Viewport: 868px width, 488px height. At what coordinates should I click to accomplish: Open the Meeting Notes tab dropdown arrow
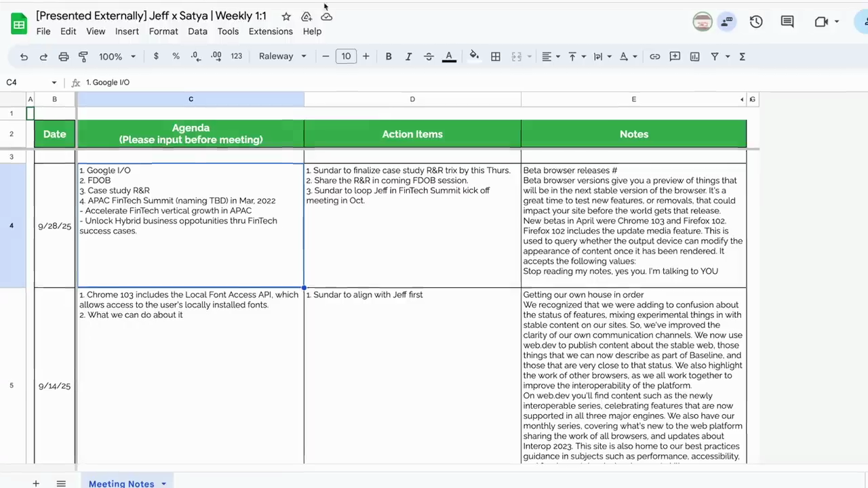coord(163,484)
